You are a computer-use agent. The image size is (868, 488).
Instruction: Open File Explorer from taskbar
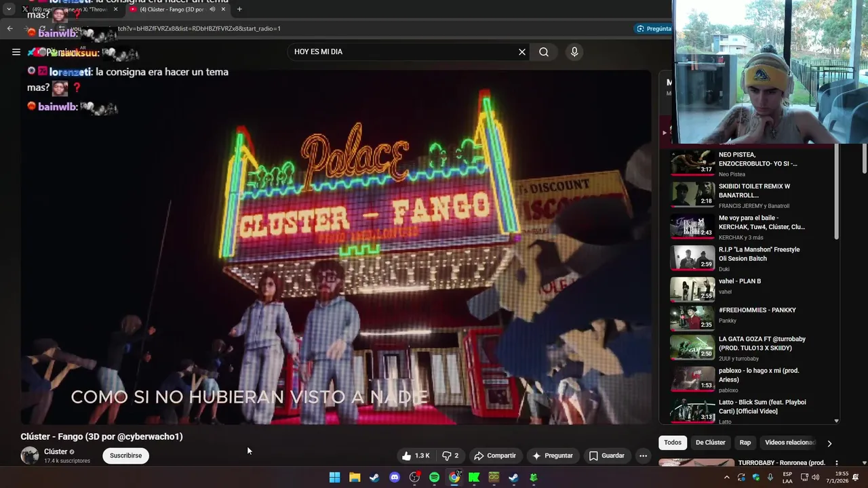click(355, 477)
